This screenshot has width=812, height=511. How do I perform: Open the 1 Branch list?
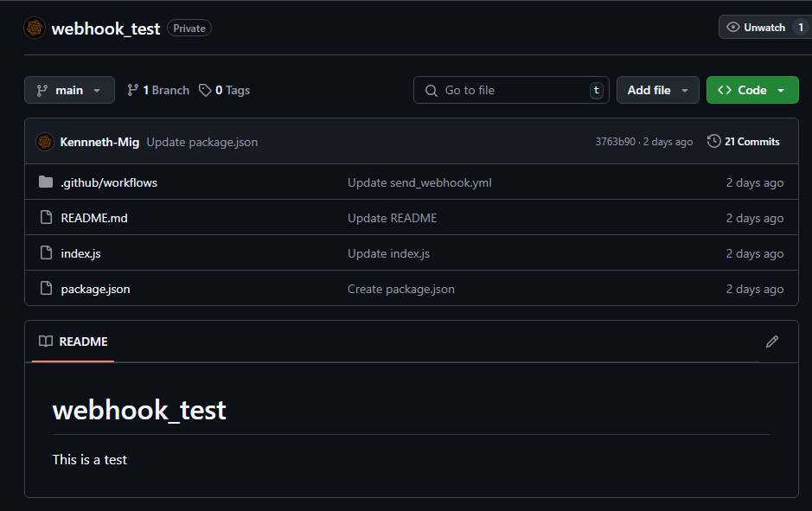158,90
